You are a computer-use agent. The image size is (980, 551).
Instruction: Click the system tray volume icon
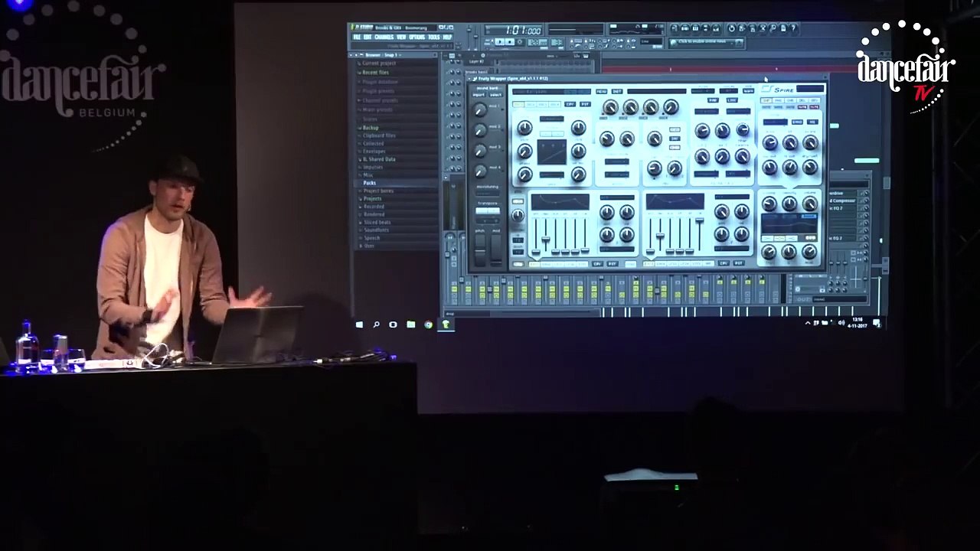[841, 323]
